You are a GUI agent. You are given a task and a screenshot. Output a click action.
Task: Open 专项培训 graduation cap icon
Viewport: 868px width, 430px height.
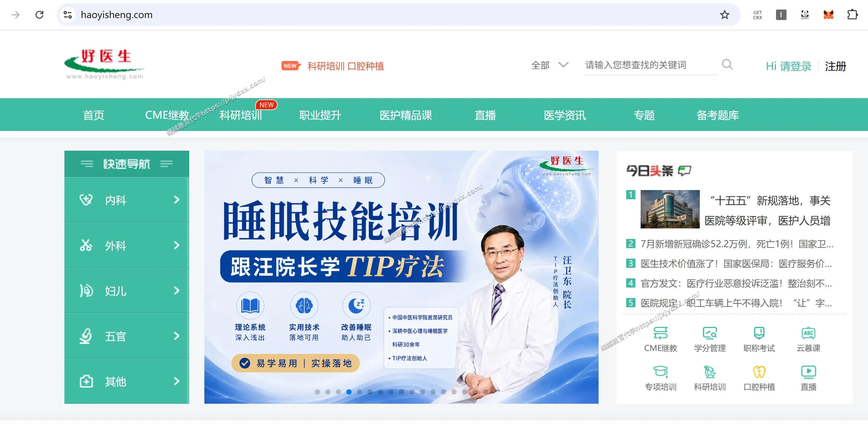pos(660,372)
